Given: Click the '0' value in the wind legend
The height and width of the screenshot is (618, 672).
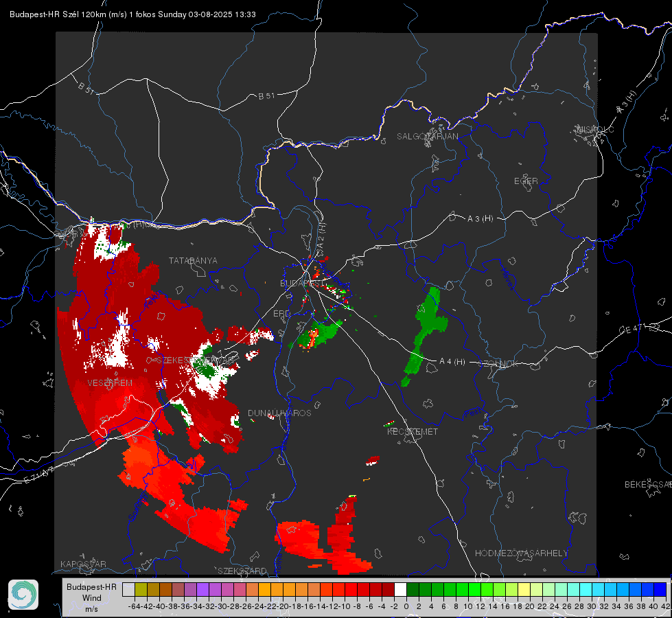Looking at the screenshot, I should (x=406, y=606).
